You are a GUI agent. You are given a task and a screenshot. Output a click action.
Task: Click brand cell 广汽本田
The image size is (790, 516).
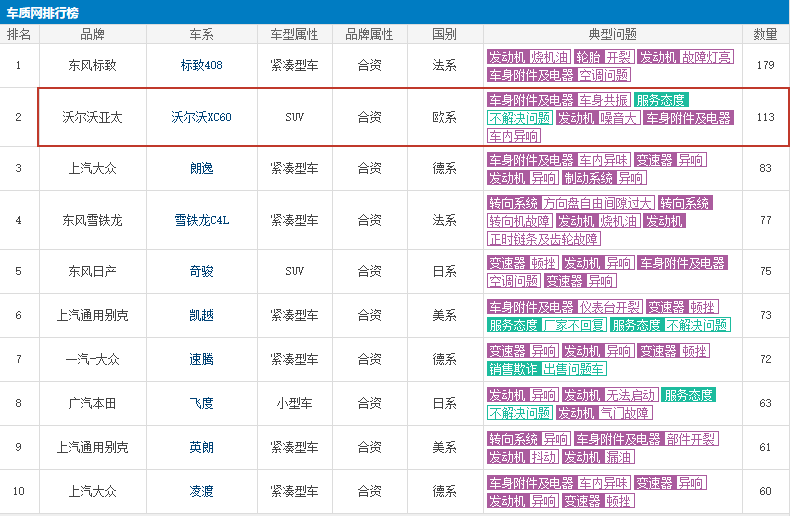point(93,403)
